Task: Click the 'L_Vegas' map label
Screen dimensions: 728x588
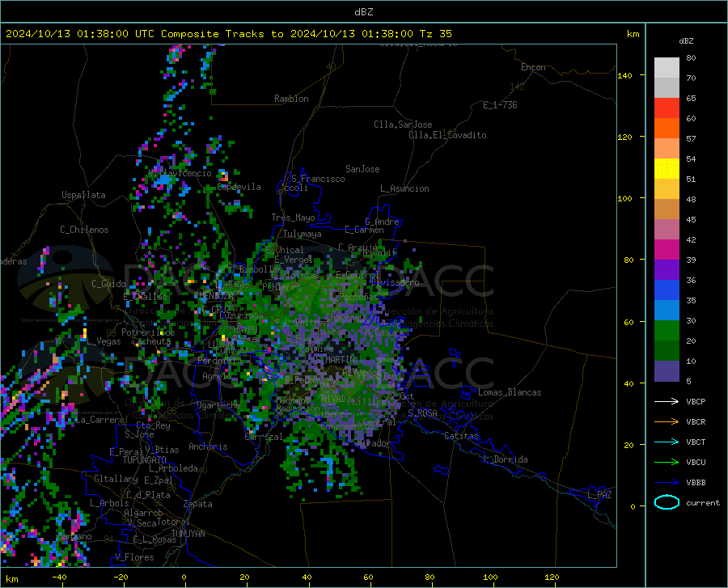Action: tap(104, 341)
